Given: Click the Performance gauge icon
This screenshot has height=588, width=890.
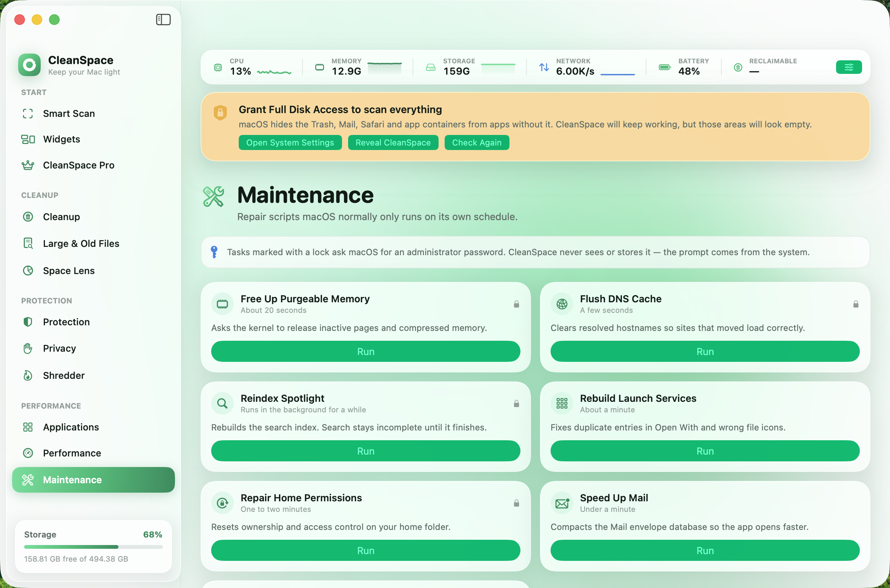Looking at the screenshot, I should click(x=28, y=453).
